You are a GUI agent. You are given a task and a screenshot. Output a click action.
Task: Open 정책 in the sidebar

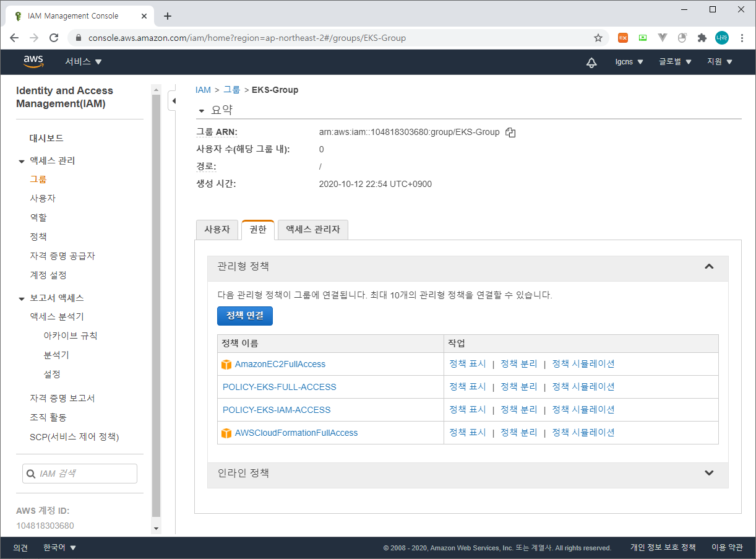tap(38, 236)
